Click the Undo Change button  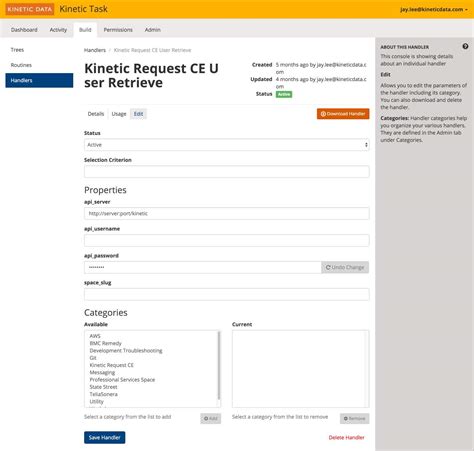(x=345, y=267)
